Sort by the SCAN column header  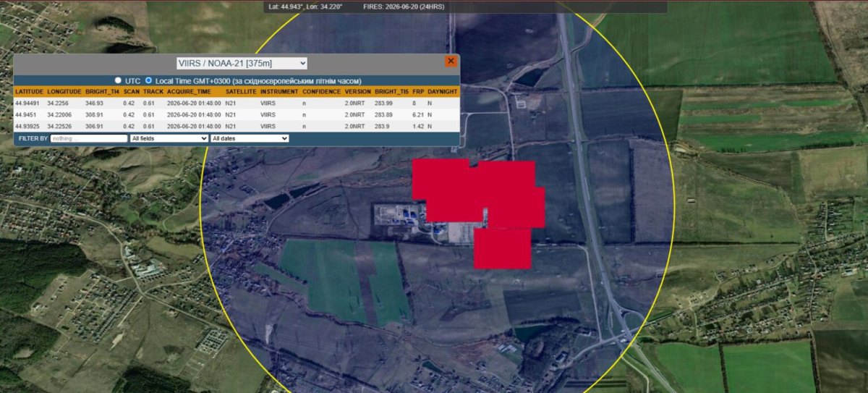tap(131, 92)
